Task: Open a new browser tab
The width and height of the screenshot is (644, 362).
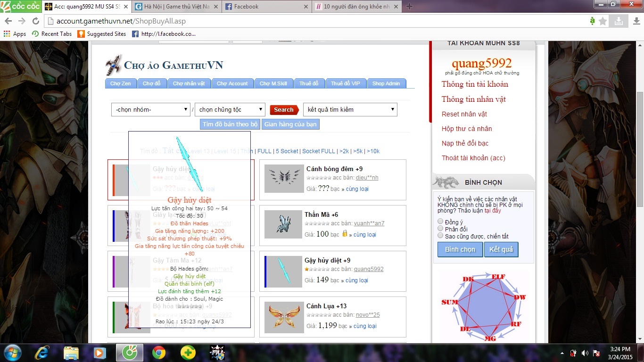Action: pyautogui.click(x=409, y=7)
